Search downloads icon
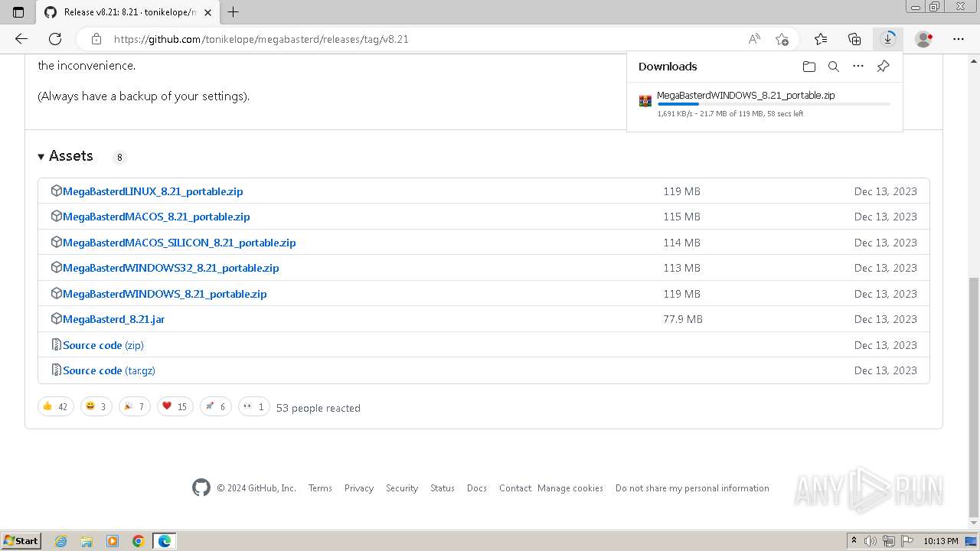The image size is (980, 551). click(x=834, y=67)
